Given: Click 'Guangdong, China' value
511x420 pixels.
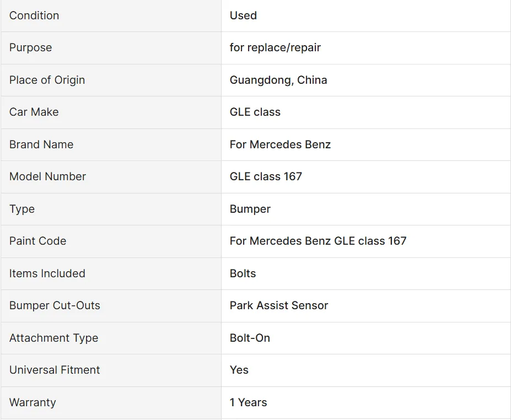Looking at the screenshot, I should tap(278, 80).
